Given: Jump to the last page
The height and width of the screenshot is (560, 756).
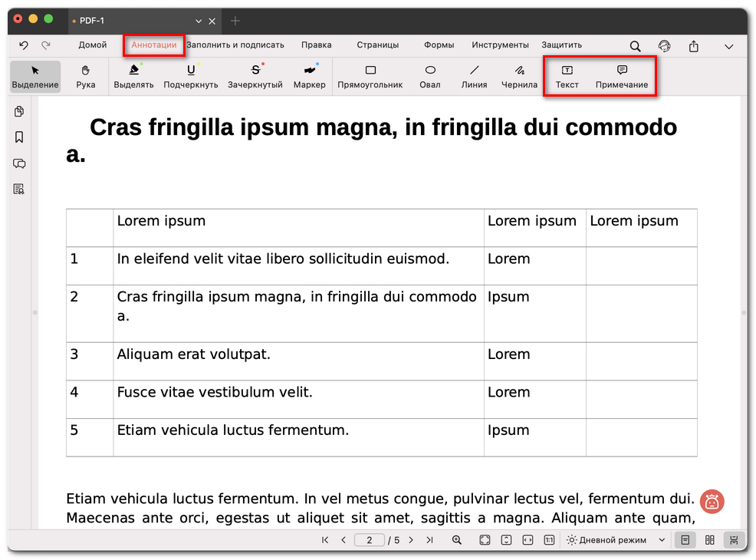Looking at the screenshot, I should (429, 540).
